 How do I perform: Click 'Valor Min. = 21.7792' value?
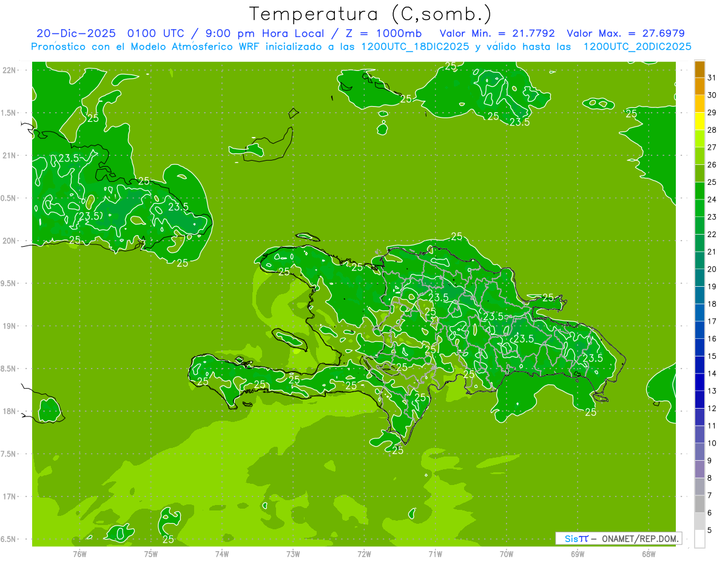click(x=497, y=33)
